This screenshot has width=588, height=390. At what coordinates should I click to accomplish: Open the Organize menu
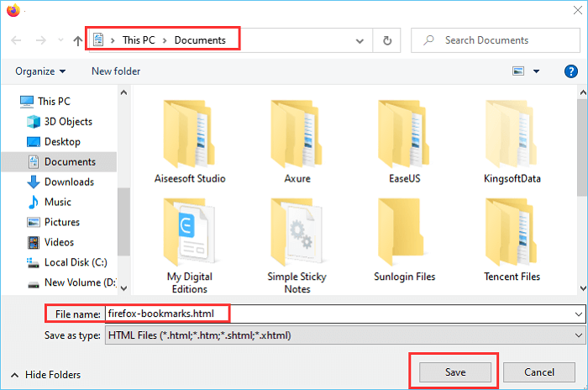[x=40, y=71]
